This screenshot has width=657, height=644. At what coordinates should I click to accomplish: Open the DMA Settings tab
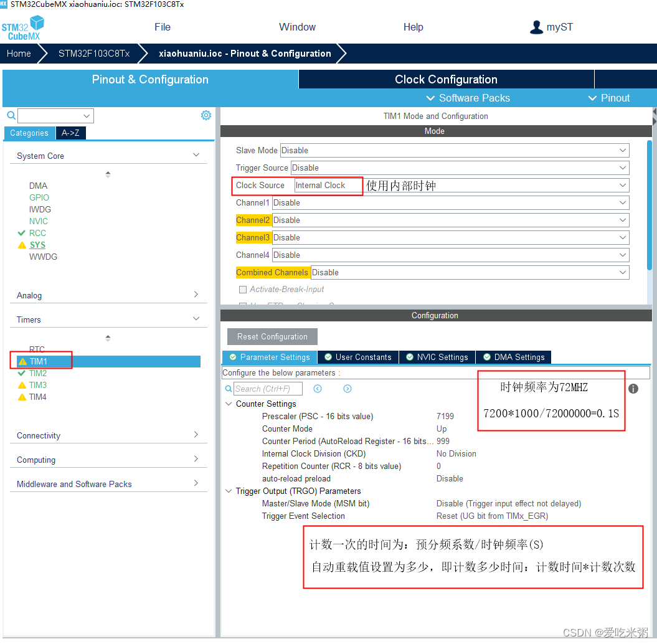(514, 358)
